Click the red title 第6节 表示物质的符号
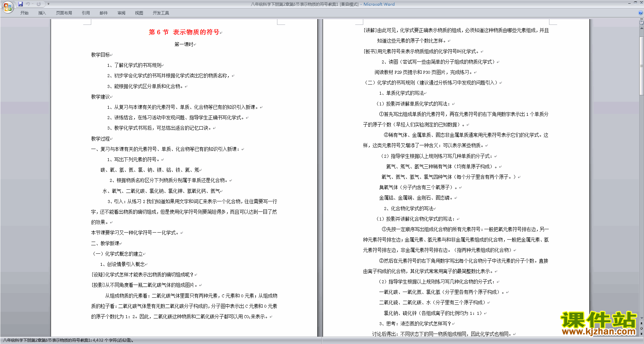This screenshot has height=344, width=644. click(x=184, y=32)
